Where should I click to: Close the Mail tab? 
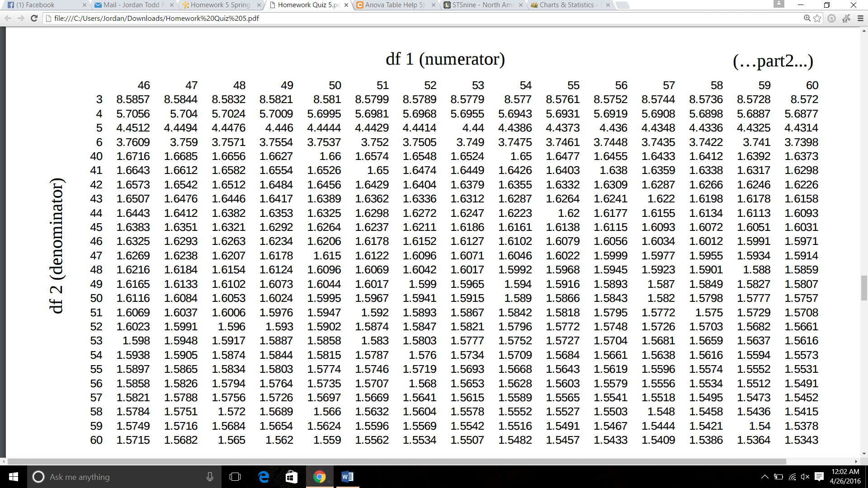click(x=172, y=5)
